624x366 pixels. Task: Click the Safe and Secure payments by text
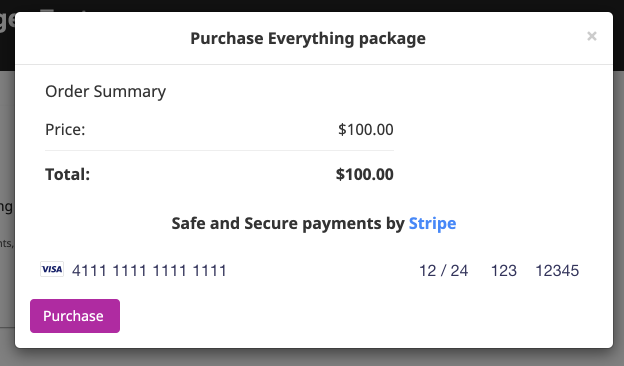coord(288,223)
